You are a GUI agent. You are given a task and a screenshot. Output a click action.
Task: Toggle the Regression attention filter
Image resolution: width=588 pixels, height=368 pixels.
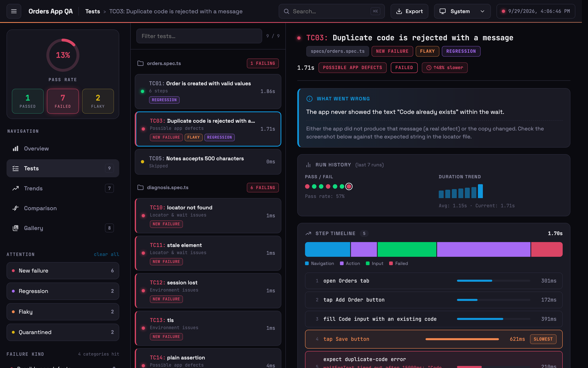pos(63,291)
